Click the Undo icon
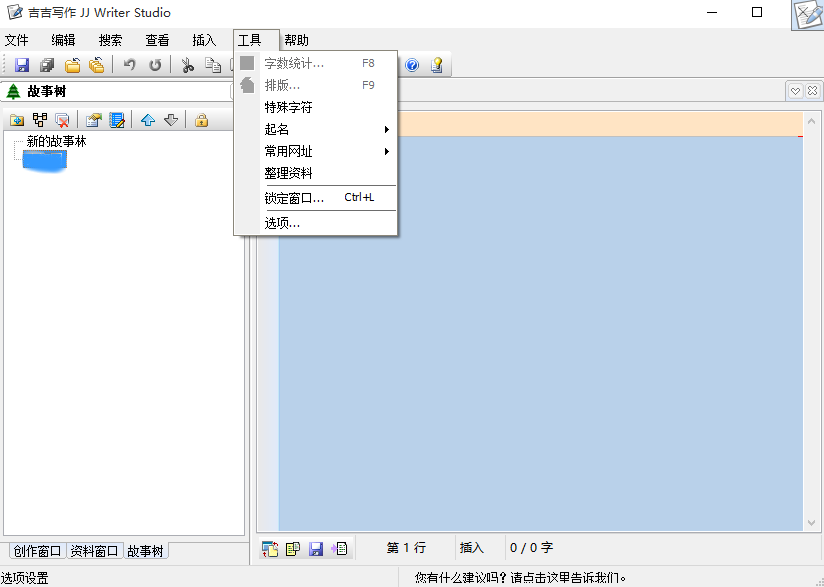Image resolution: width=824 pixels, height=587 pixels. (129, 64)
